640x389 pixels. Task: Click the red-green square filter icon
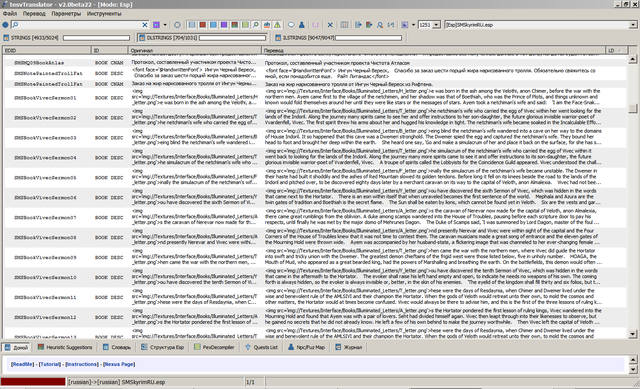234,25
